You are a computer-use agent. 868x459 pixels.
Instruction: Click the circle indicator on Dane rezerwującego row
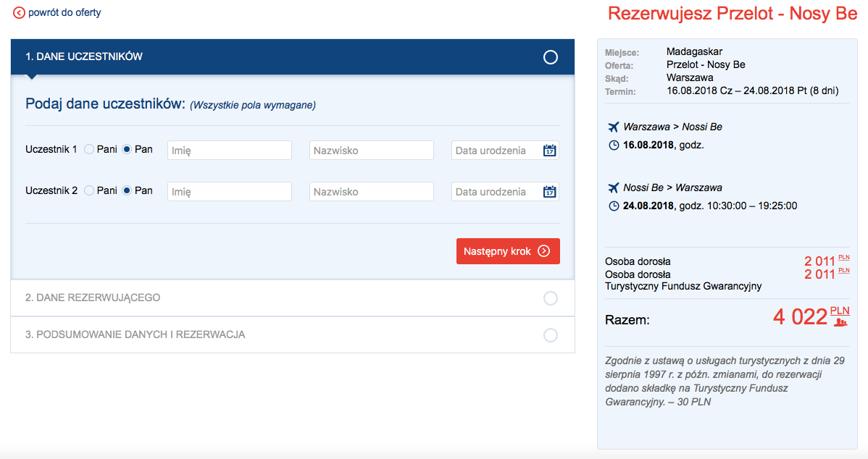tap(550, 298)
